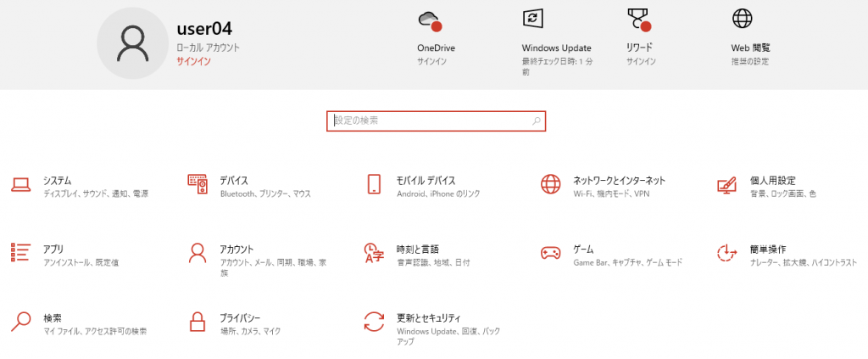The height and width of the screenshot is (359, 868).
Task: Select the ネットワークとインターネット globe icon
Action: pos(551,185)
